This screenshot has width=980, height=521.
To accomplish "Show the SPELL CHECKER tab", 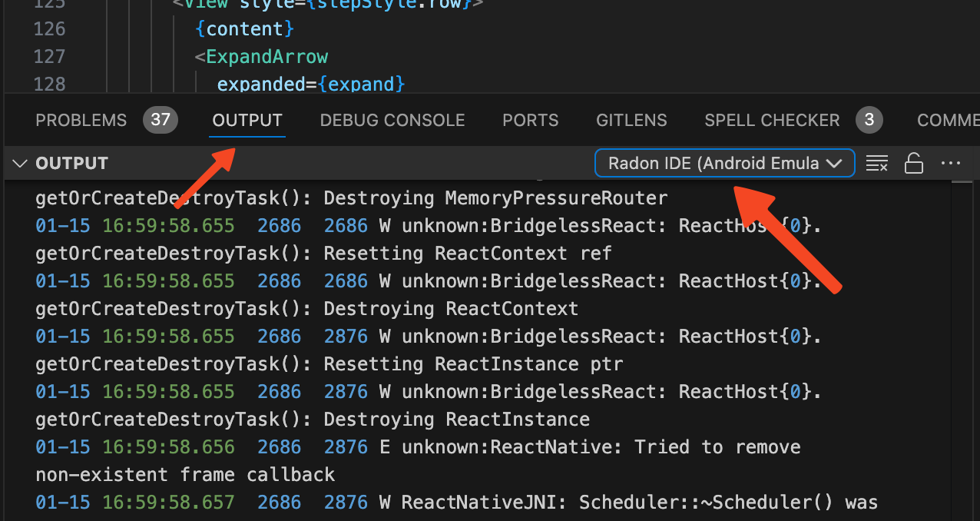I will [x=772, y=120].
